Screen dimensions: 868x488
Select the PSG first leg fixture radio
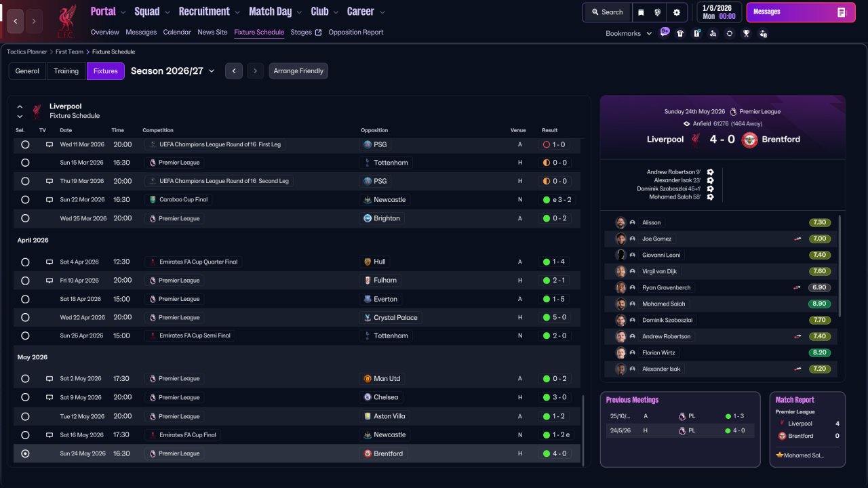[x=25, y=144]
